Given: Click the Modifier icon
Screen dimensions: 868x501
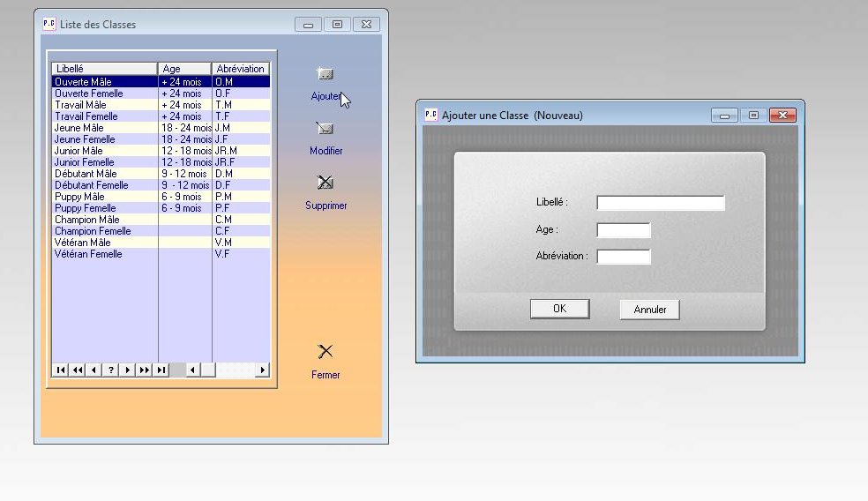Looking at the screenshot, I should (325, 130).
